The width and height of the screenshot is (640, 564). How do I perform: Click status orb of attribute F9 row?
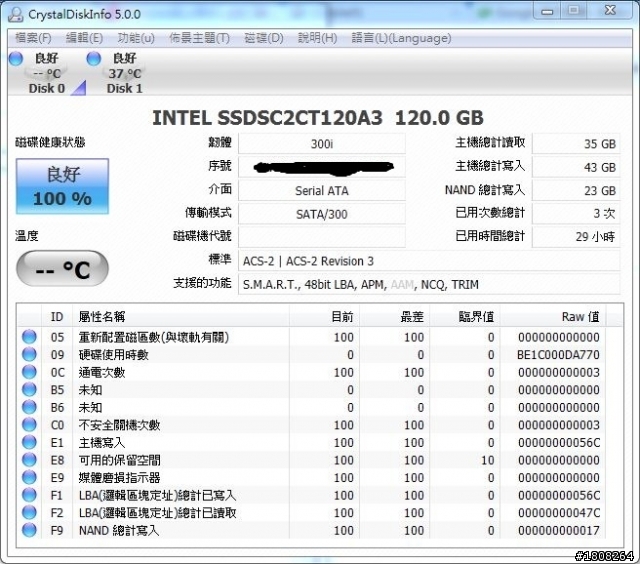pos(29,530)
